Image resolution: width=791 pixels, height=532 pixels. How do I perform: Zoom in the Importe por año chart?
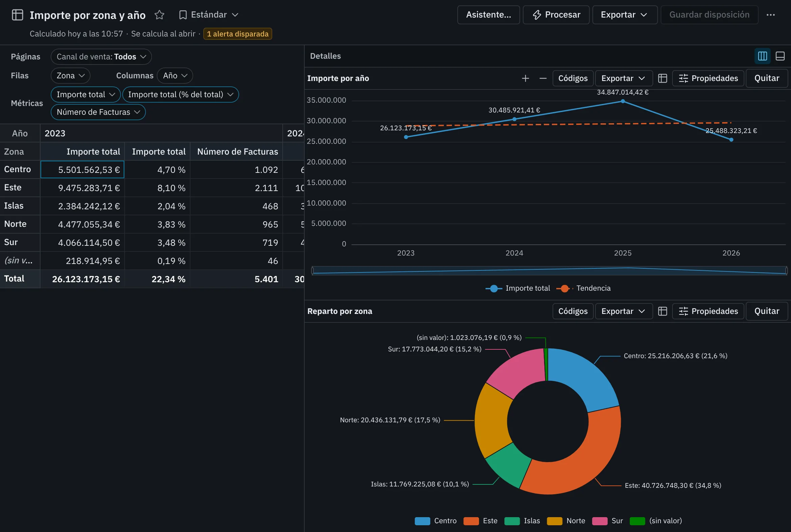(x=526, y=78)
